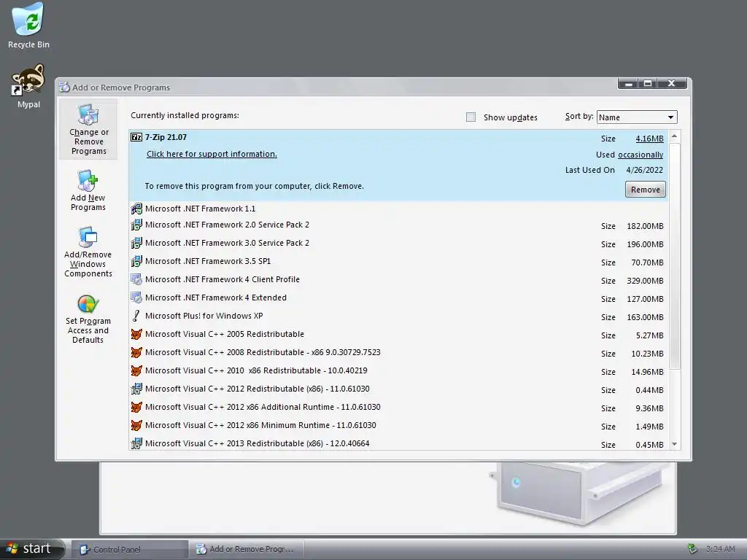Close the Add or Remove Programs window
Screen dimensions: 747x560
[x=672, y=83]
